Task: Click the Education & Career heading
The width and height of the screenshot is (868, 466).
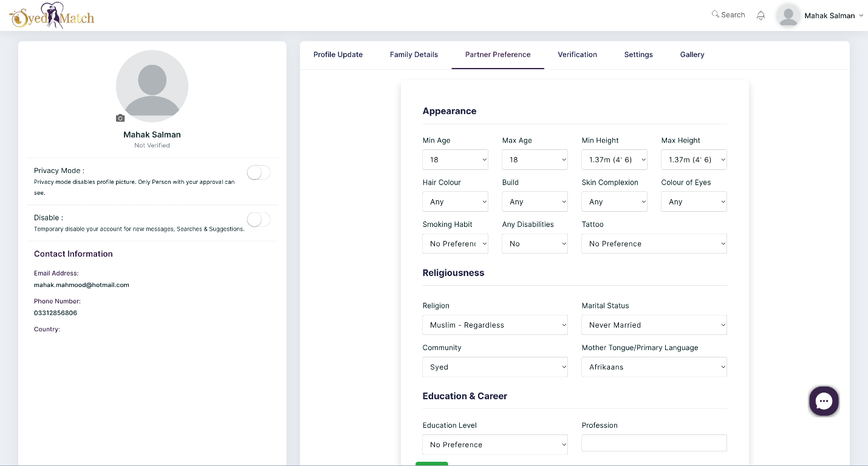Action: [465, 396]
